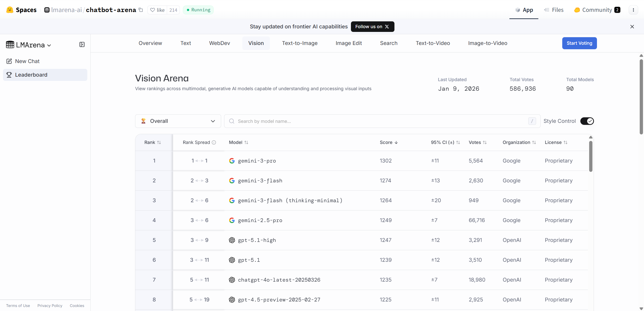Sort by Score column arrow
Image resolution: width=644 pixels, height=311 pixels.
[x=396, y=142]
